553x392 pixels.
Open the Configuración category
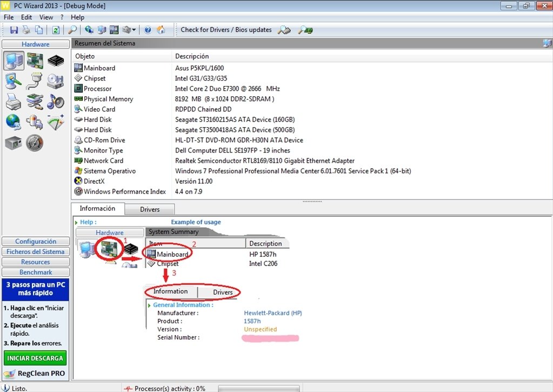point(36,241)
